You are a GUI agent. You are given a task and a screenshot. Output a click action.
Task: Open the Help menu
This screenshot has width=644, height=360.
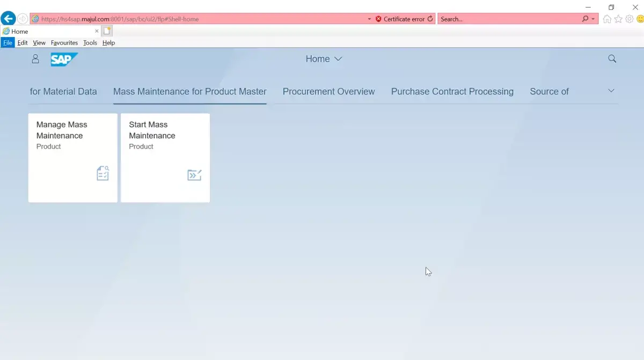[x=108, y=42]
